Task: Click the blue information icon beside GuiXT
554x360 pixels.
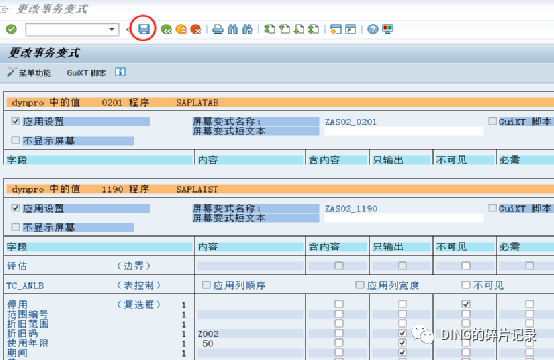Action: pos(120,72)
